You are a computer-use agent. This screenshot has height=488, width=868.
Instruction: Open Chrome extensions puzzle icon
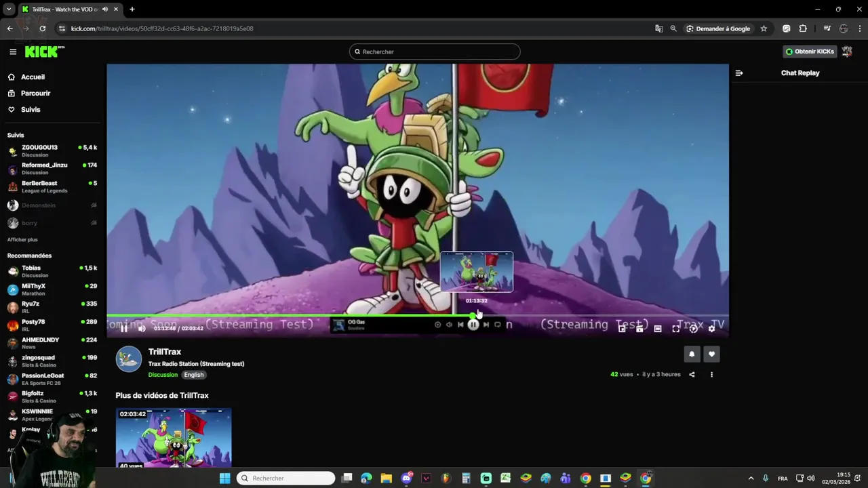click(803, 28)
